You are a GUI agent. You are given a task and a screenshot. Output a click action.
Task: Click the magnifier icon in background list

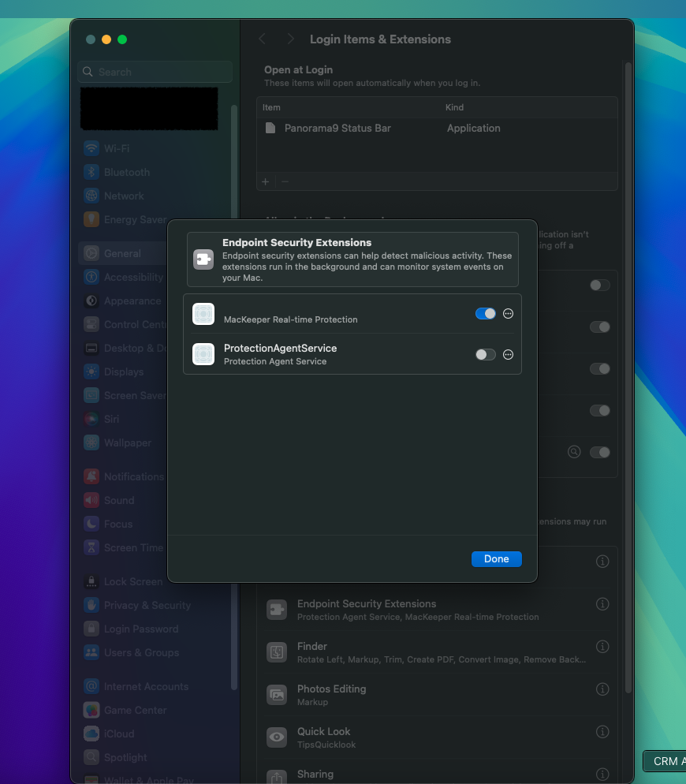tap(574, 452)
